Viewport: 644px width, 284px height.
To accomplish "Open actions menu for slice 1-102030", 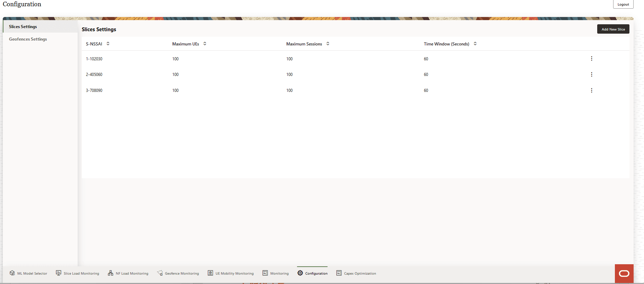I will point(592,59).
